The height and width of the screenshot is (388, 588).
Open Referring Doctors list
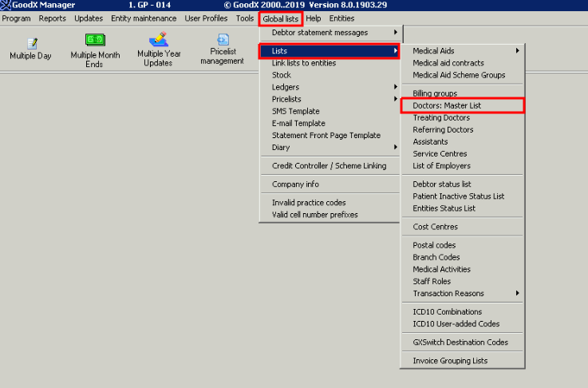pyautogui.click(x=463, y=130)
